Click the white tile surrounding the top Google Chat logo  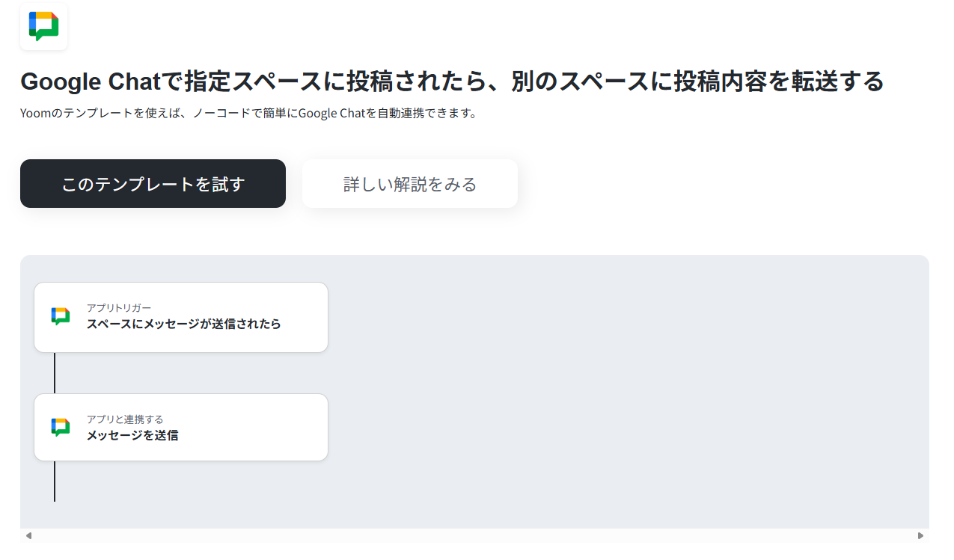(x=43, y=26)
